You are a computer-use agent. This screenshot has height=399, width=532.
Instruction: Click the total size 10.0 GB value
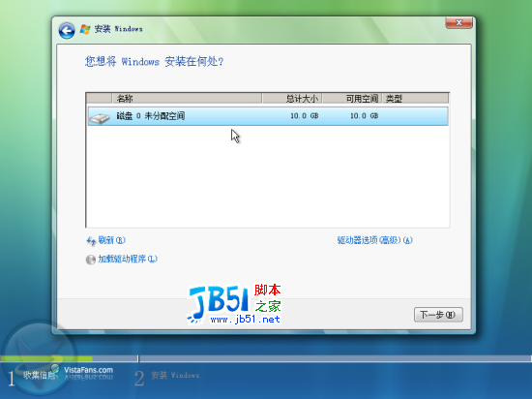(x=305, y=116)
